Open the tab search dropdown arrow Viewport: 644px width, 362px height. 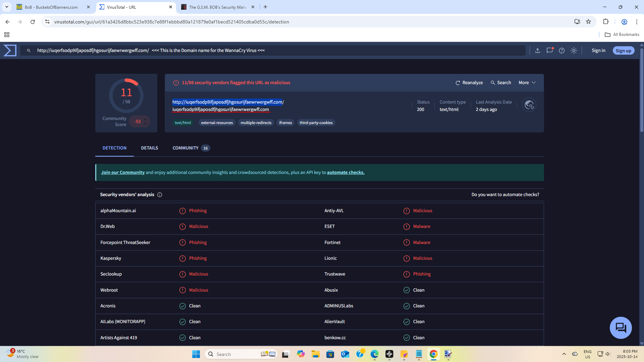(7, 7)
